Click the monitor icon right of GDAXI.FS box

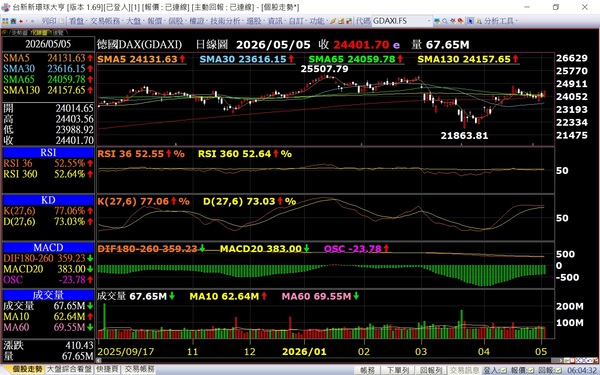pyautogui.click(x=437, y=21)
